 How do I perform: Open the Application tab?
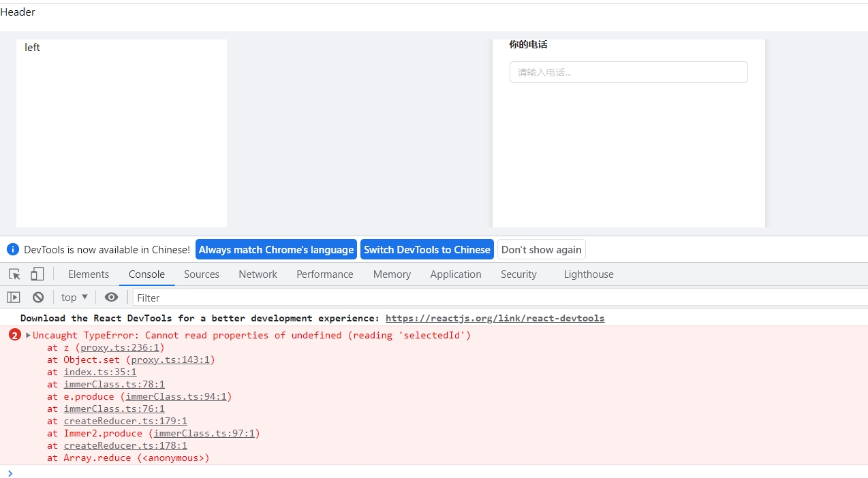[x=456, y=274]
